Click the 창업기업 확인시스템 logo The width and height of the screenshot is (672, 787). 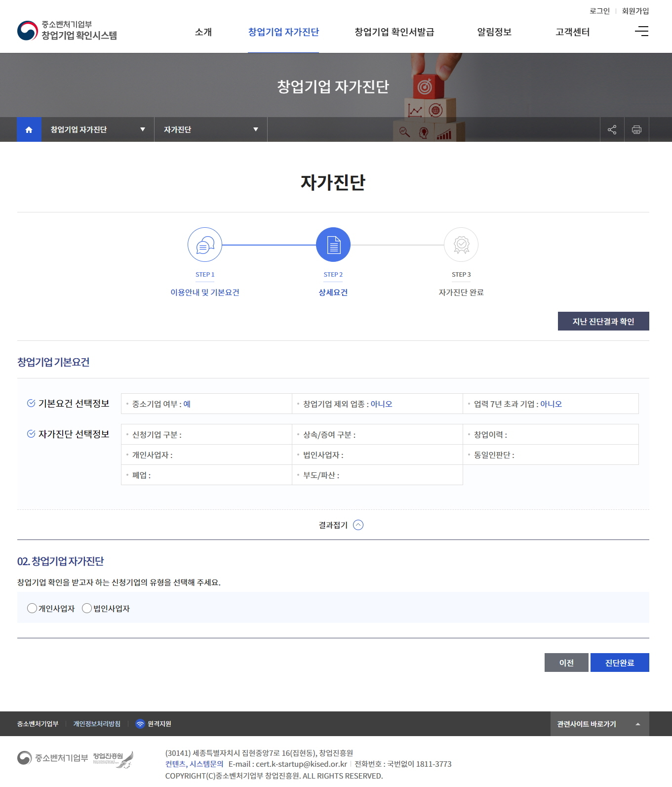(x=67, y=30)
